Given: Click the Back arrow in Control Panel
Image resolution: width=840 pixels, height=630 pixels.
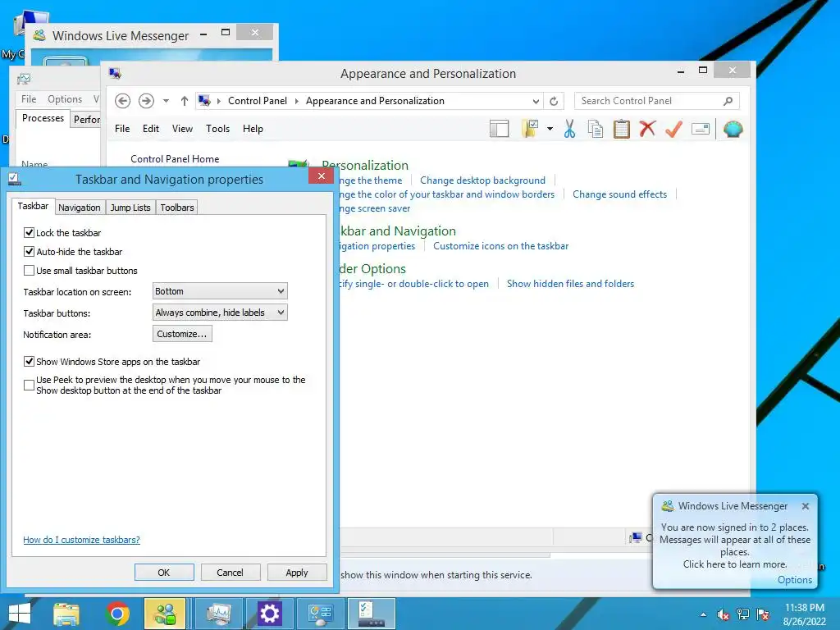Looking at the screenshot, I should (x=123, y=101).
